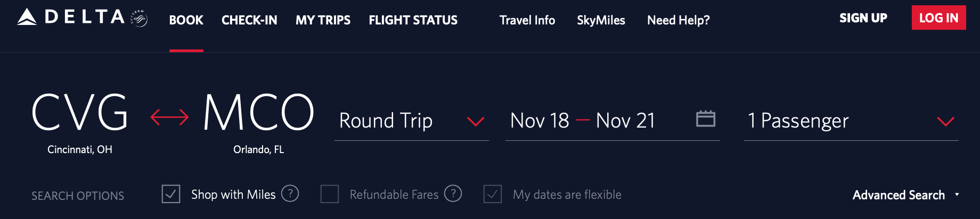Select FLIGHT STATUS in navigation
Image resolution: width=980 pixels, height=219 pixels.
click(413, 20)
